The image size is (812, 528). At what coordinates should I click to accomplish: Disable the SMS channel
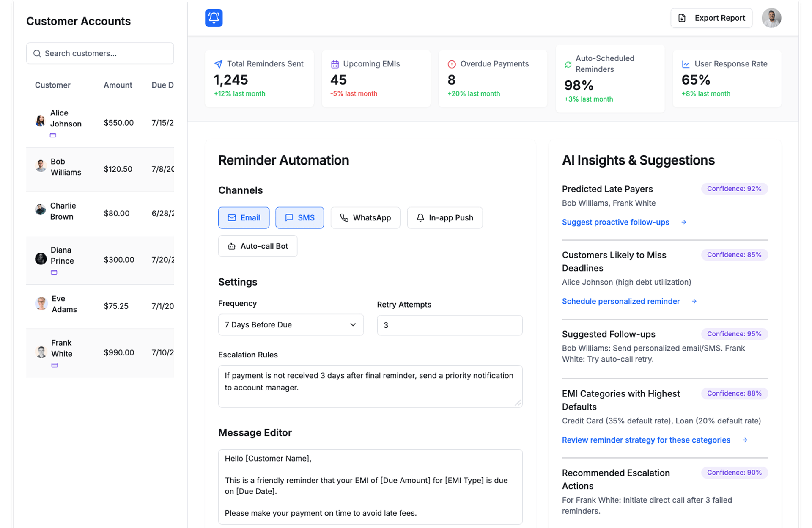[x=299, y=218]
